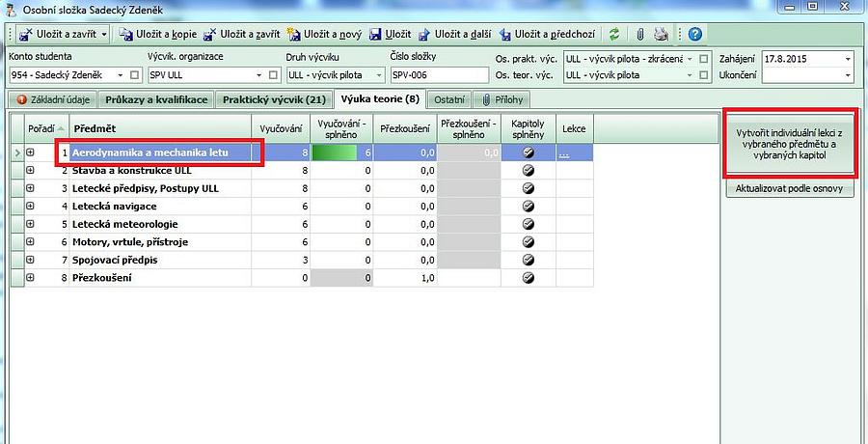Expand the 'Stavba a konstrukce ULL' row
868x444 pixels.
pos(30,170)
